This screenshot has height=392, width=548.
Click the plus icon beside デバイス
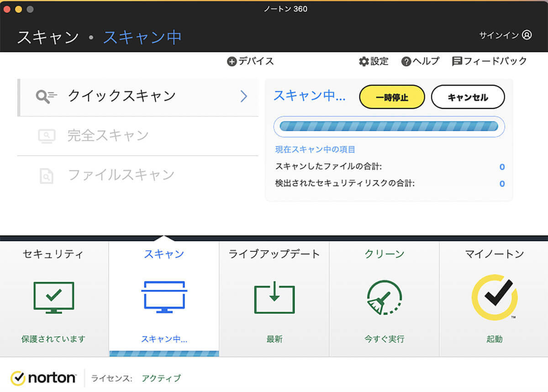point(232,61)
